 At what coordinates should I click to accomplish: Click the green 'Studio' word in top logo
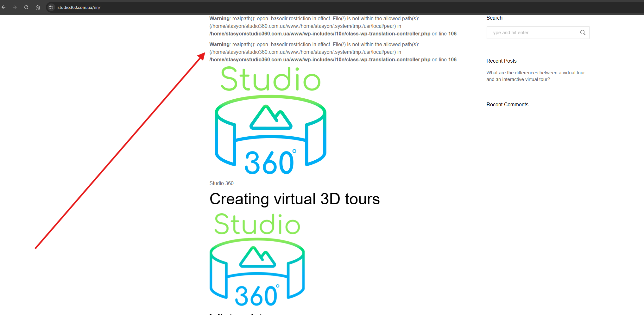(x=271, y=79)
